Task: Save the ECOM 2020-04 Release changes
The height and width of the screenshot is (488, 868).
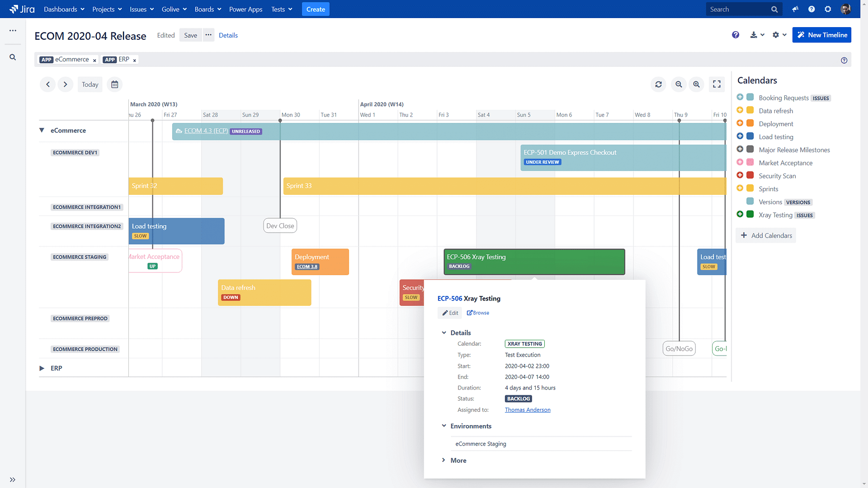Action: point(190,35)
